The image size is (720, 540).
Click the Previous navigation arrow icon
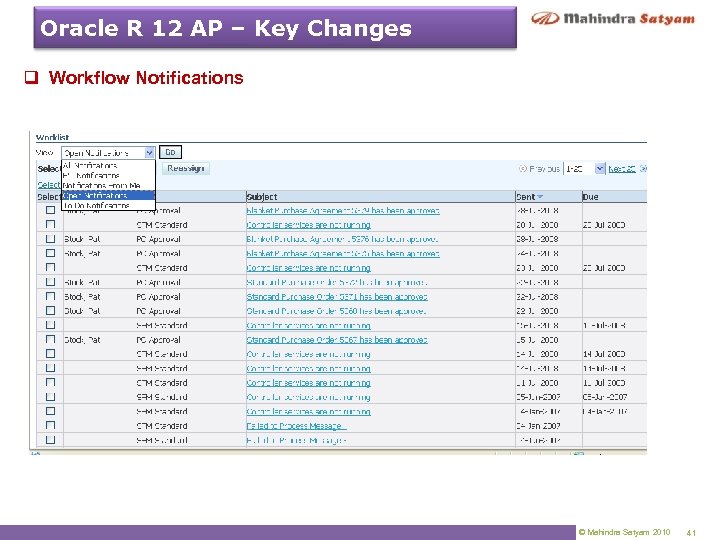pos(523,169)
